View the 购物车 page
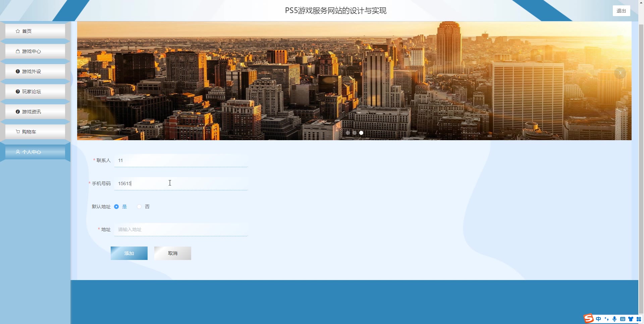The image size is (644, 324). click(35, 132)
